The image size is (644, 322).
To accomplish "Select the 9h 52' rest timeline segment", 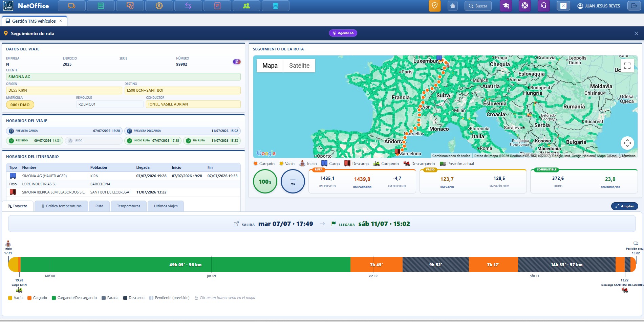I will tap(436, 264).
